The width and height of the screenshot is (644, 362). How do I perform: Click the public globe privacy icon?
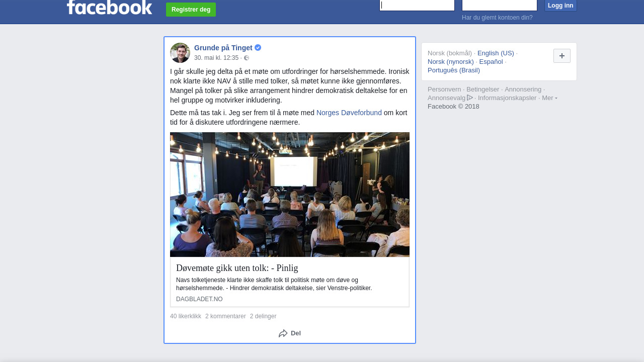(247, 58)
